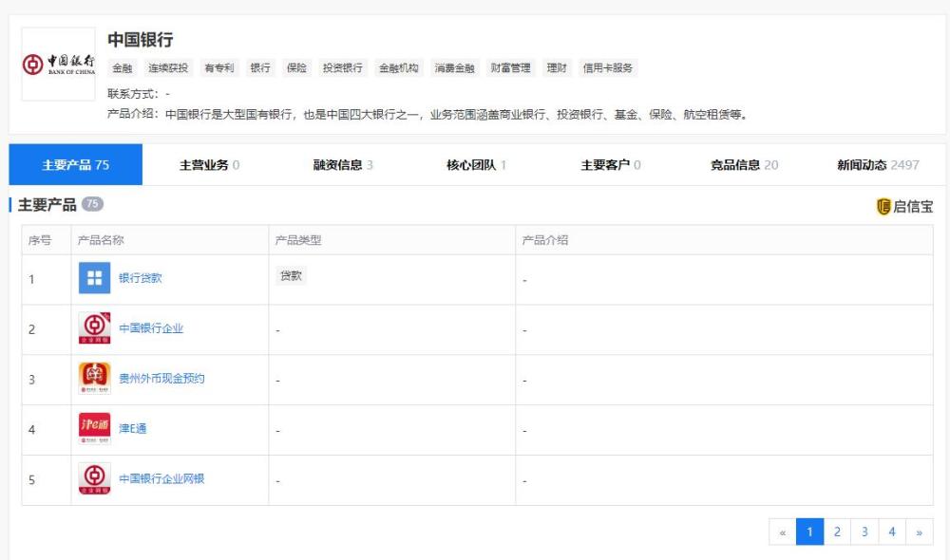Switch to the 主要客户 tab
The width and height of the screenshot is (950, 560).
click(x=611, y=164)
